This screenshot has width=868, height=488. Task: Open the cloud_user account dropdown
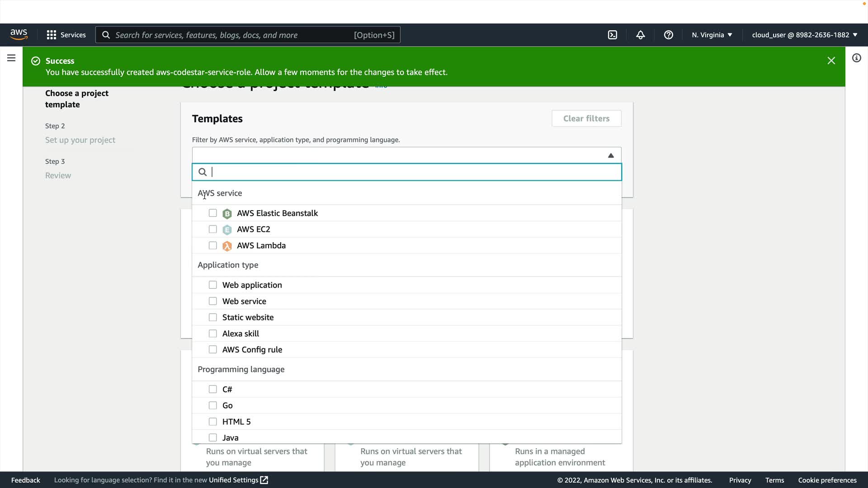coord(804,35)
